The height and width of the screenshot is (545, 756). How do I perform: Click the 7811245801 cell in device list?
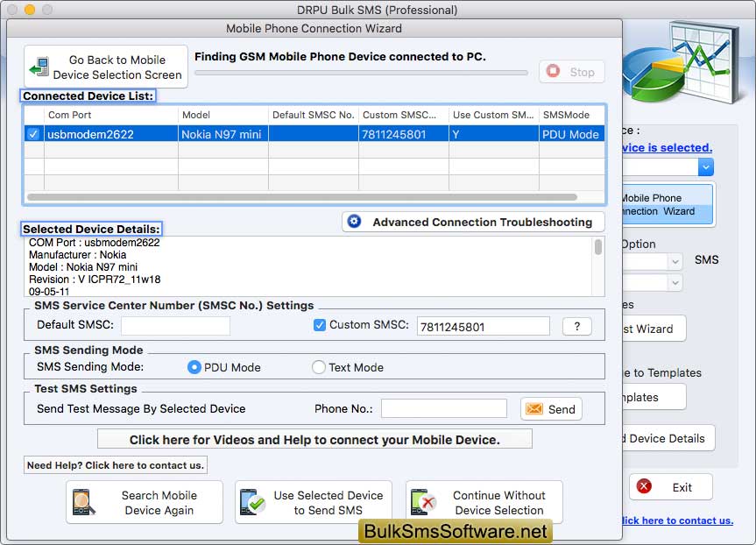(x=404, y=134)
